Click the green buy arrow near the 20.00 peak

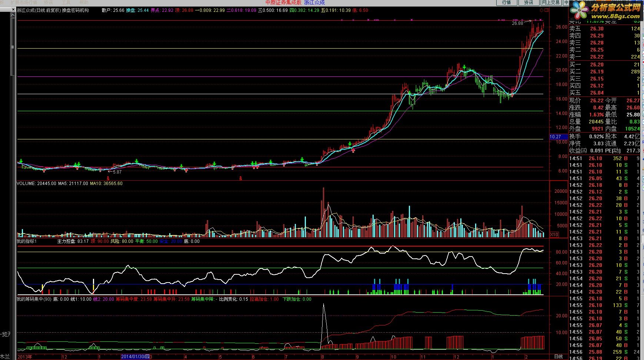(464, 67)
